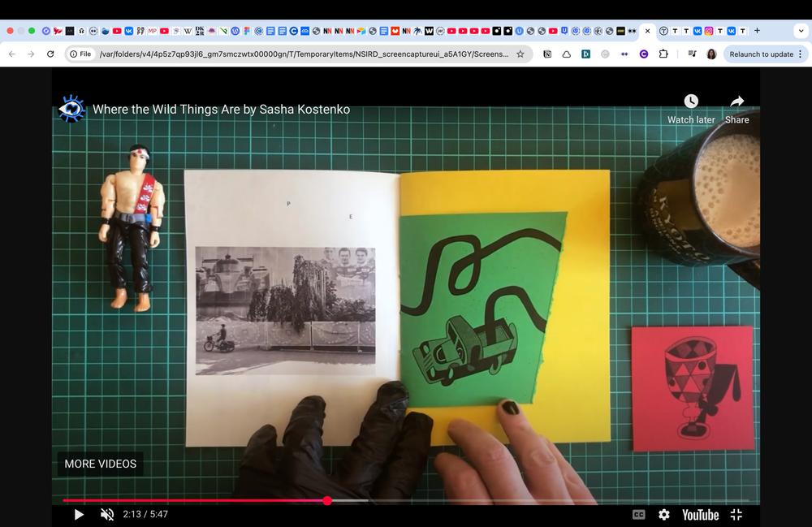This screenshot has width=812, height=527.
Task: Open the cloud extension icon
Action: pyautogui.click(x=567, y=54)
